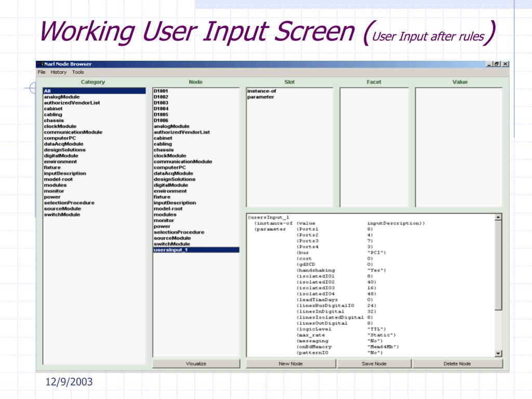Select 'environment' in the Category list
532x399 pixels.
[x=60, y=162]
